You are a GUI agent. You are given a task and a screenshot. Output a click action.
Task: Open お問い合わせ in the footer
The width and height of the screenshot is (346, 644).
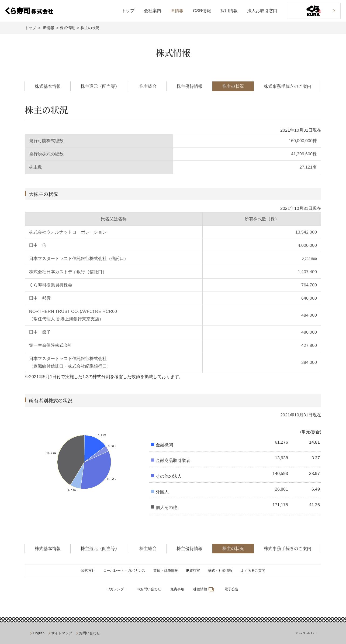pyautogui.click(x=89, y=633)
